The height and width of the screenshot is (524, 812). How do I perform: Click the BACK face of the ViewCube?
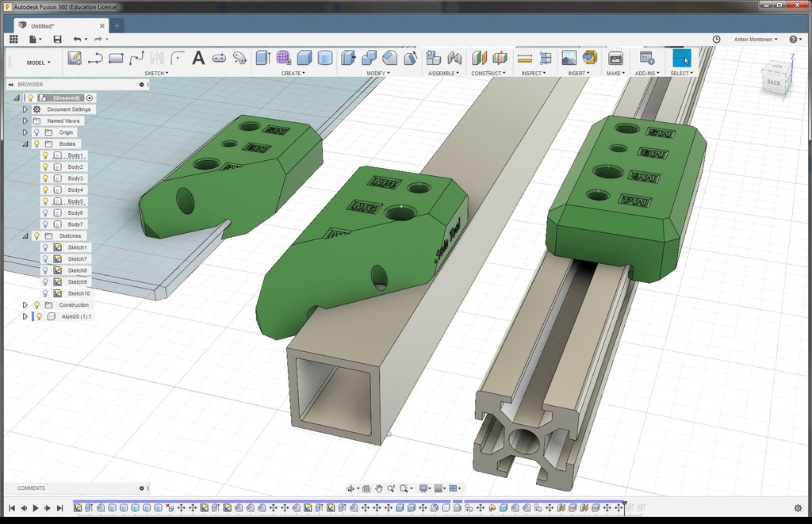[773, 81]
